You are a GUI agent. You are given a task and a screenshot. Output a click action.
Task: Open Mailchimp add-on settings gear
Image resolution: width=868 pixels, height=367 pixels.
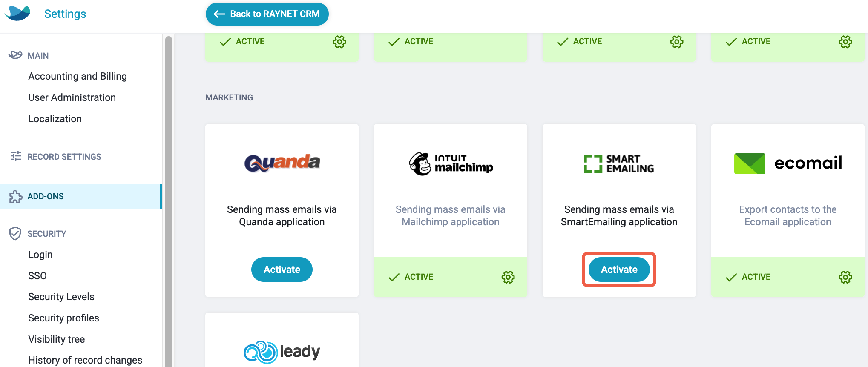pos(508,277)
